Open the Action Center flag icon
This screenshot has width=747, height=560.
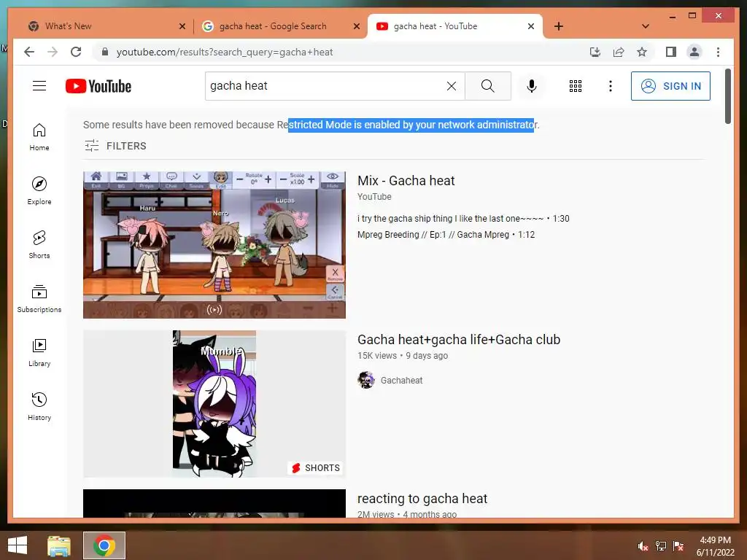(678, 546)
